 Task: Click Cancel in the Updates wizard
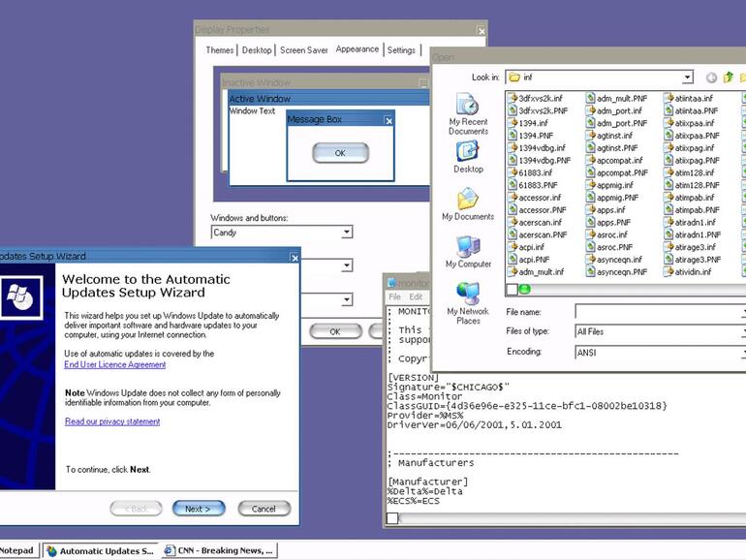tap(264, 509)
